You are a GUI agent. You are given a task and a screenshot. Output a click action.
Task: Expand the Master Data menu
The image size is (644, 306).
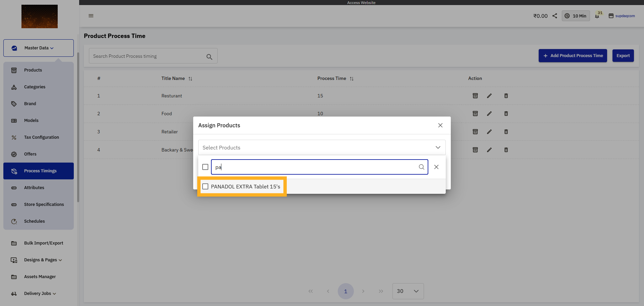39,48
